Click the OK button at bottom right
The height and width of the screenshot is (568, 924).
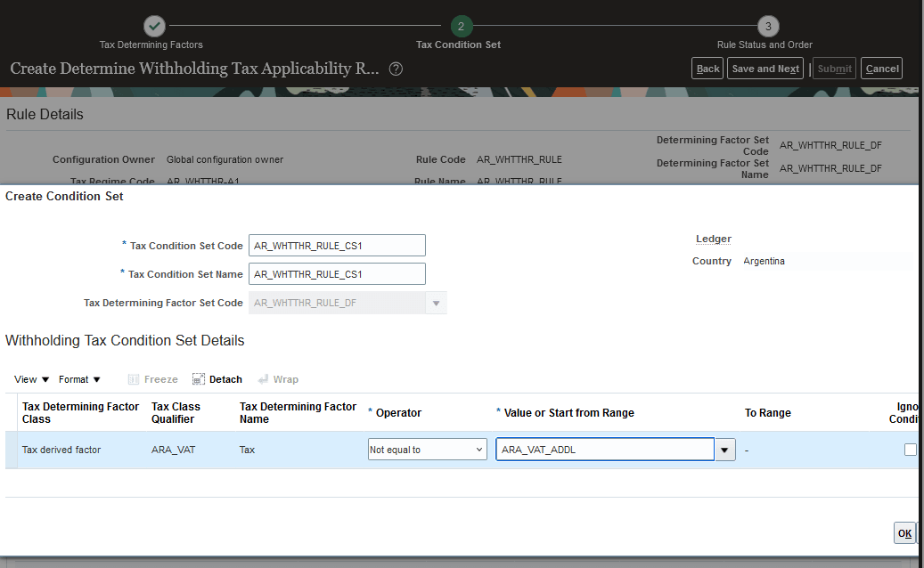point(904,532)
